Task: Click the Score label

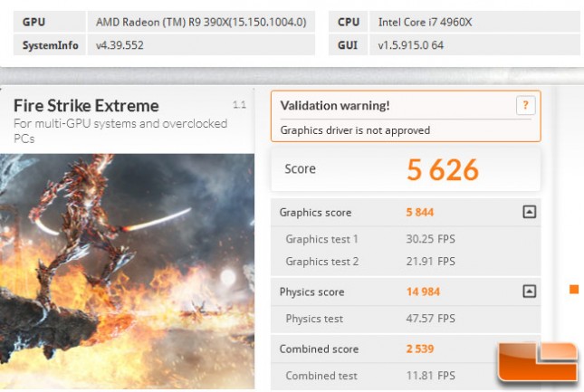Action: pos(301,169)
